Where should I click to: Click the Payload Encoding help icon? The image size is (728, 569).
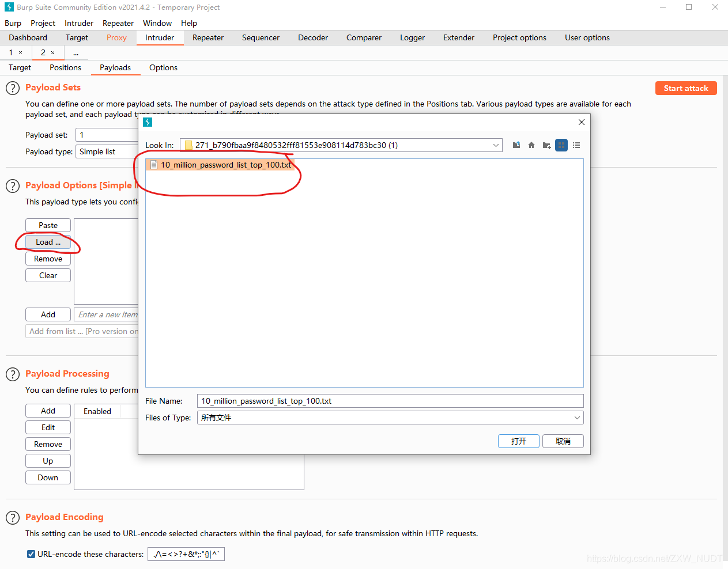tap(12, 517)
